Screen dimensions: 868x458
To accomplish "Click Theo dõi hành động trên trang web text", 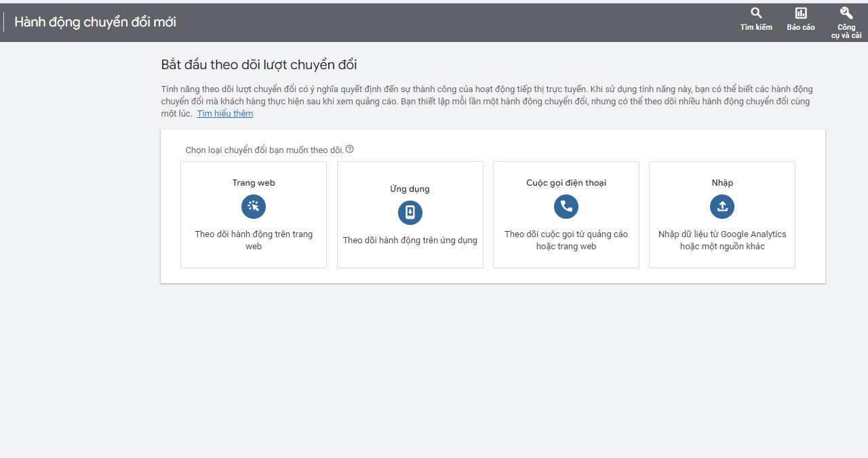I will pos(253,241).
